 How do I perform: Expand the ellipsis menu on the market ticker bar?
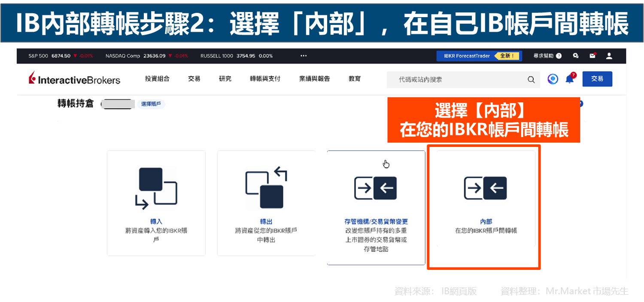pyautogui.click(x=304, y=56)
